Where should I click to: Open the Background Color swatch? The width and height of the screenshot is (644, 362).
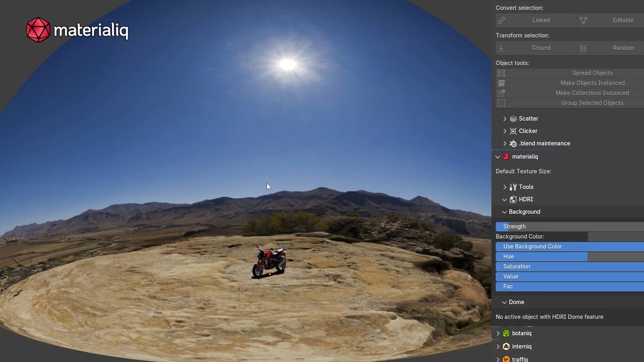(x=616, y=237)
